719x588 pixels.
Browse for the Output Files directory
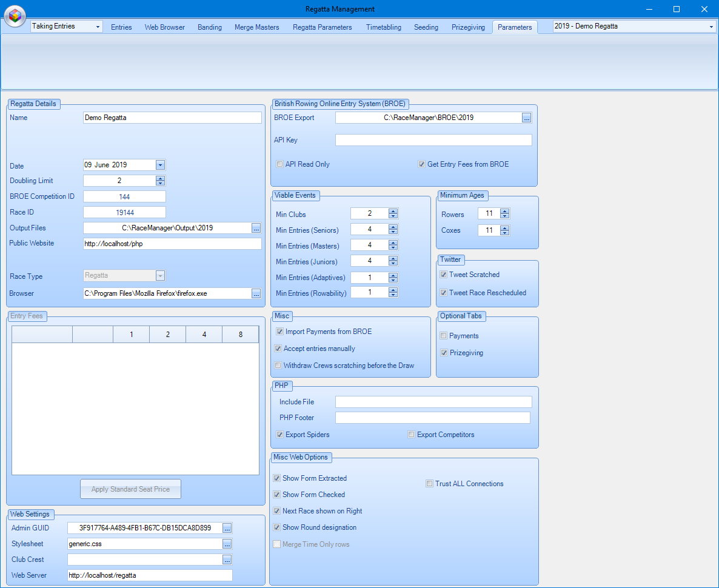[256, 229]
